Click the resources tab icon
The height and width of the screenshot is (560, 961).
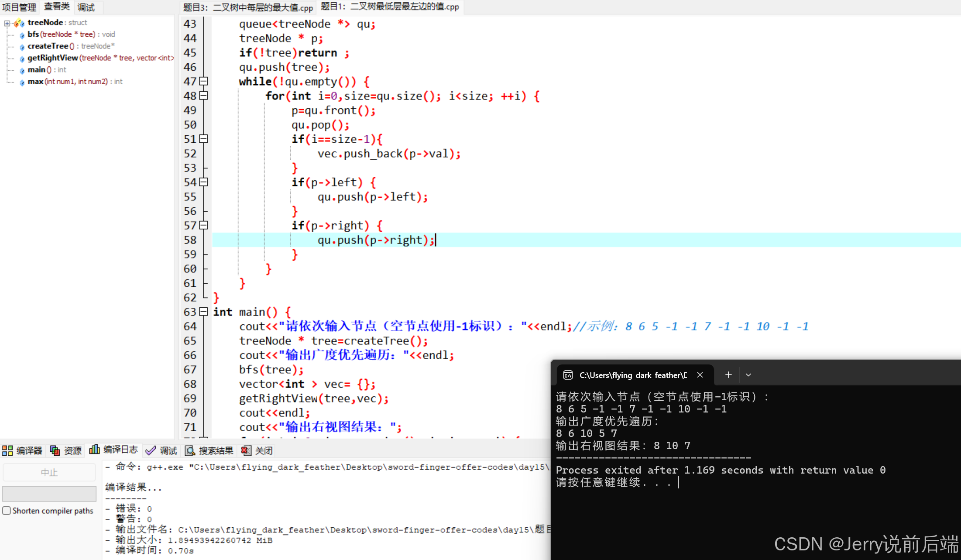point(55,450)
